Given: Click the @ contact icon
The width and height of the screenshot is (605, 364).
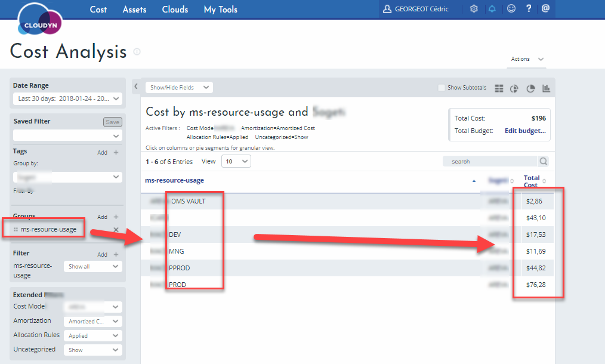Looking at the screenshot, I should [545, 8].
